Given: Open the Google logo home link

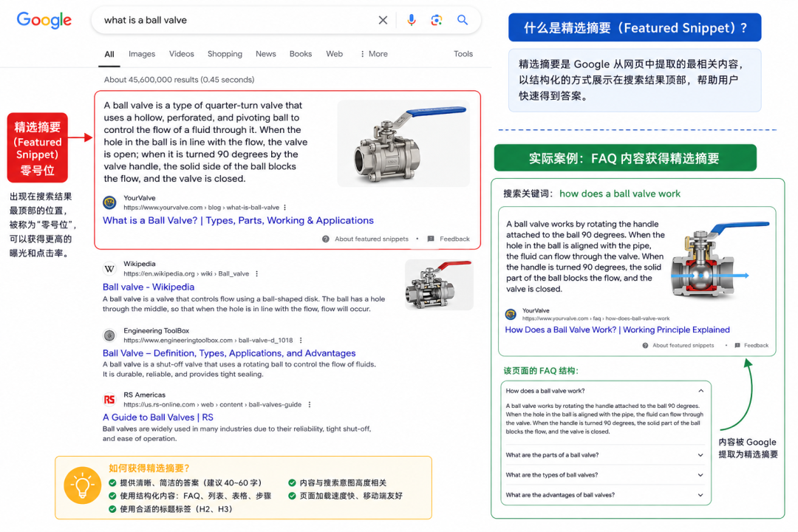Looking at the screenshot, I should point(44,20).
